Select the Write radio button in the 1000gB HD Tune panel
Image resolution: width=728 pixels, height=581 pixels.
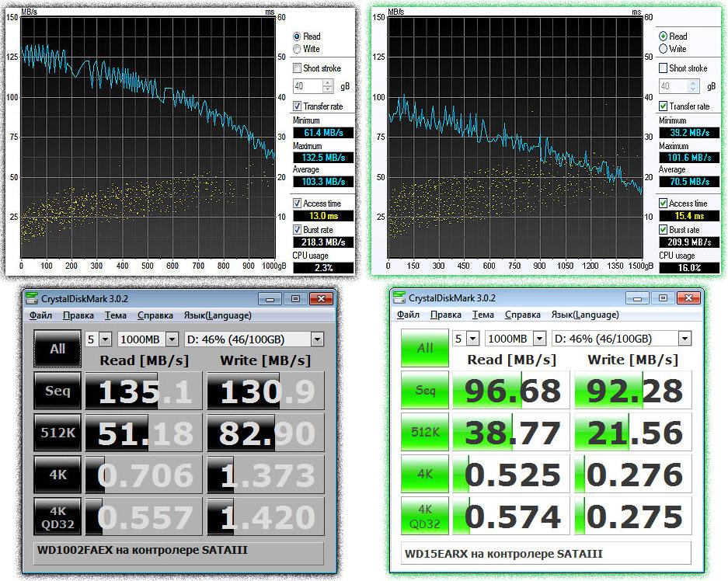click(298, 49)
